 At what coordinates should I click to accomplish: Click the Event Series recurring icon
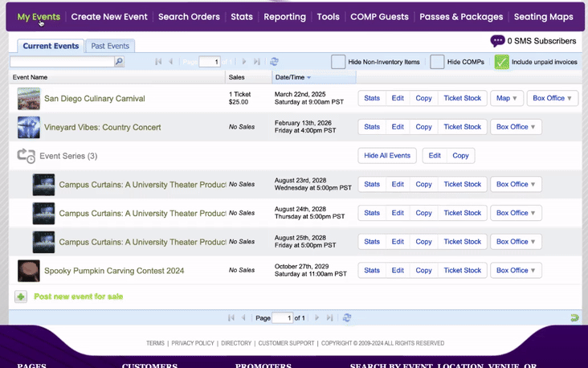(x=27, y=156)
